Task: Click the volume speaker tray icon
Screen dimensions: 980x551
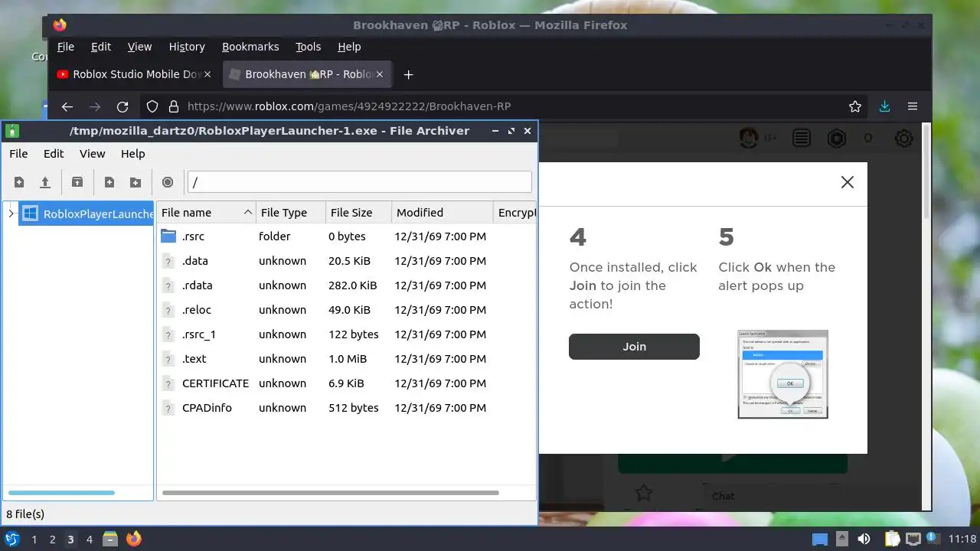Action: pyautogui.click(x=864, y=539)
